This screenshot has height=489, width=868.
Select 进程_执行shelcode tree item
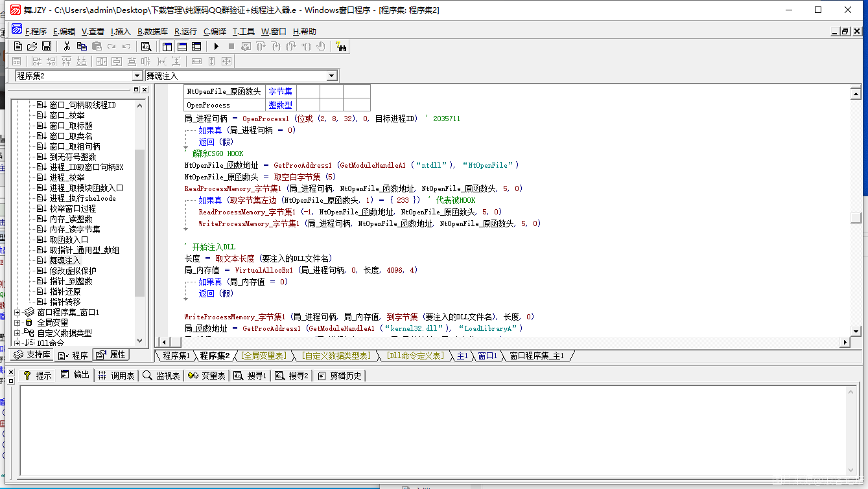pyautogui.click(x=82, y=198)
